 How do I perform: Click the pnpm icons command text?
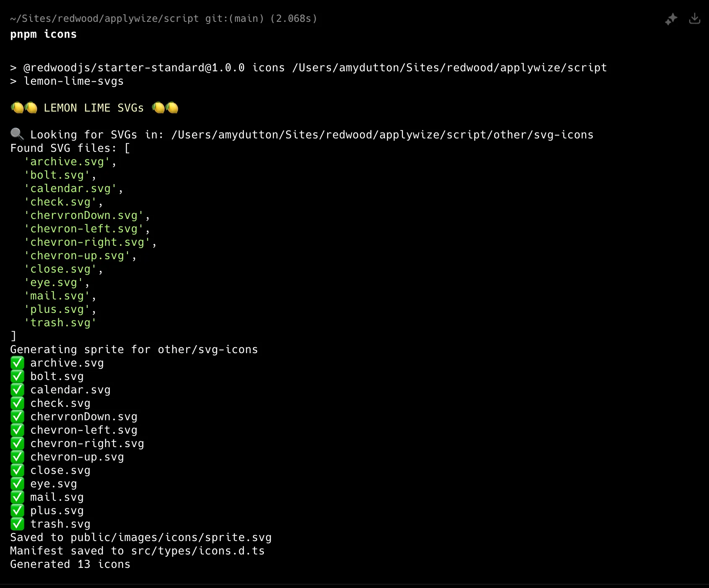[44, 34]
